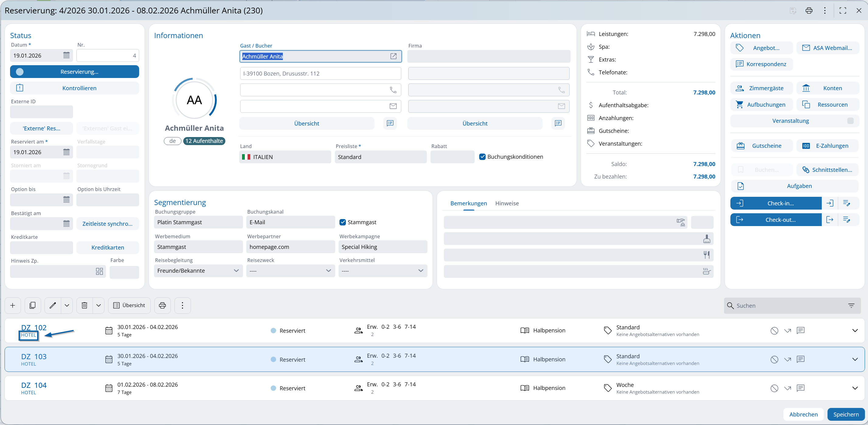Click the Farbe color field

(x=124, y=272)
